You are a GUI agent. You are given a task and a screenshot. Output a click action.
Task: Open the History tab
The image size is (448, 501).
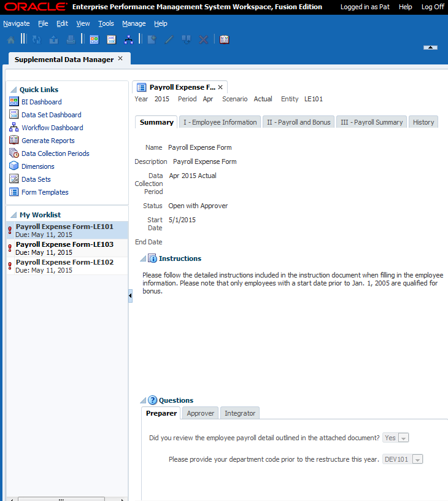pos(423,122)
